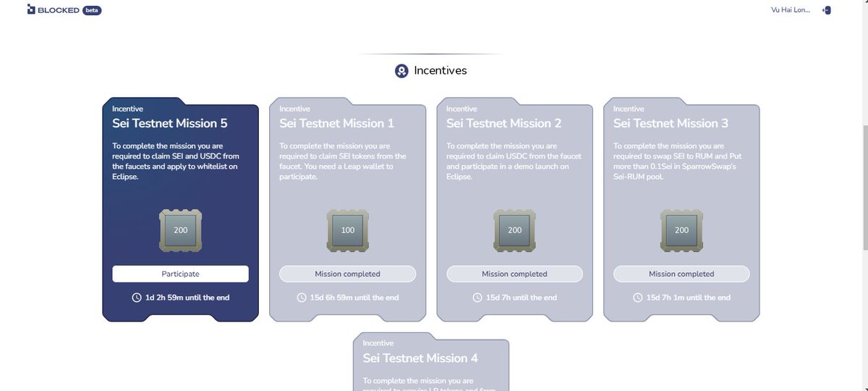Click Participate on Sei Testnet Mission 5
Screen dimensions: 868x391
(180, 274)
